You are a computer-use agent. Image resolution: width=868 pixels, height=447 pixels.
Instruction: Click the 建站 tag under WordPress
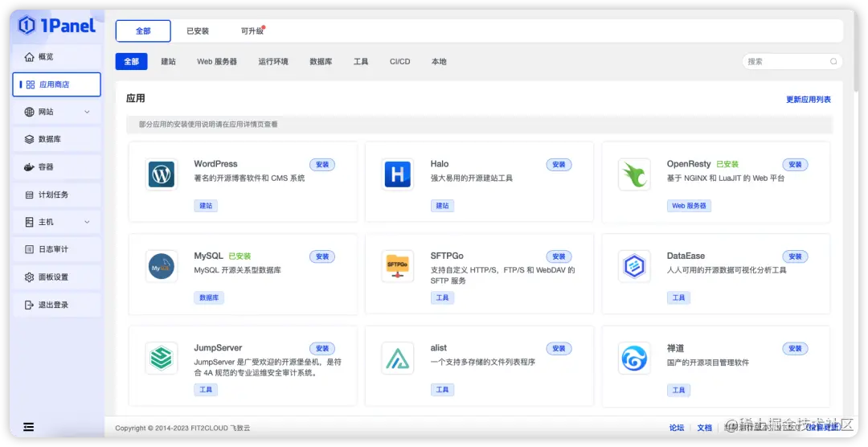tap(206, 206)
